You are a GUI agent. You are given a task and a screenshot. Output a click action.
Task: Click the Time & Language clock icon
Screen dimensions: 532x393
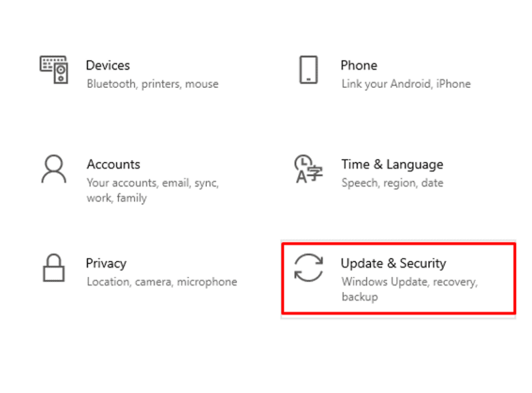coord(307,170)
